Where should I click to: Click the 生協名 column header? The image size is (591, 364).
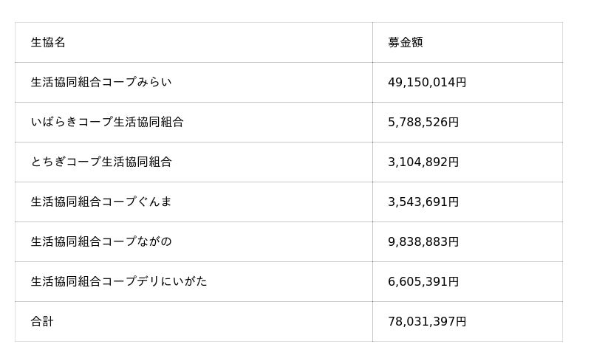49,43
